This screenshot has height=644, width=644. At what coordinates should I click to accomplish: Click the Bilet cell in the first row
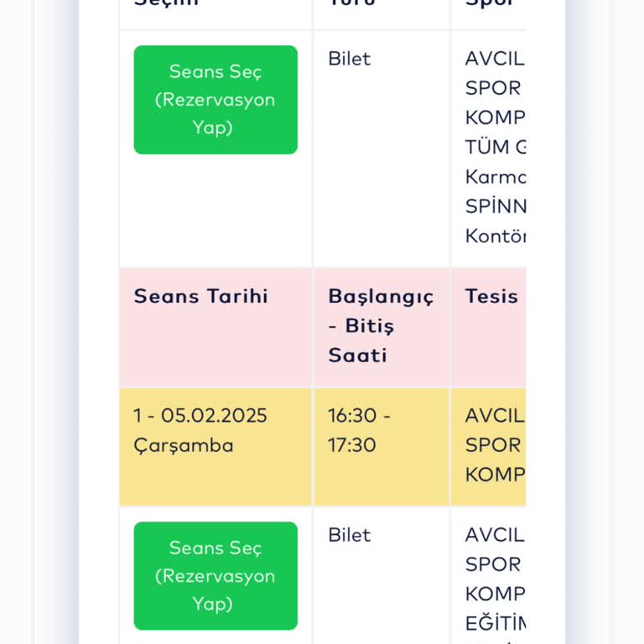[349, 59]
